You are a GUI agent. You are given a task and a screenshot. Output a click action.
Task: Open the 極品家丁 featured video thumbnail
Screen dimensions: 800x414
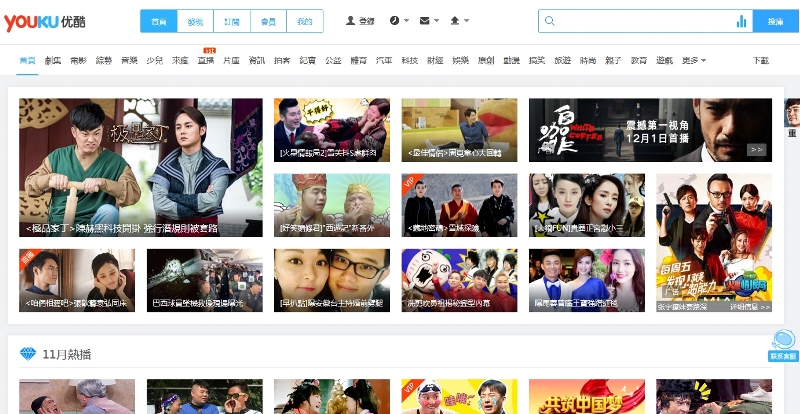tap(140, 167)
